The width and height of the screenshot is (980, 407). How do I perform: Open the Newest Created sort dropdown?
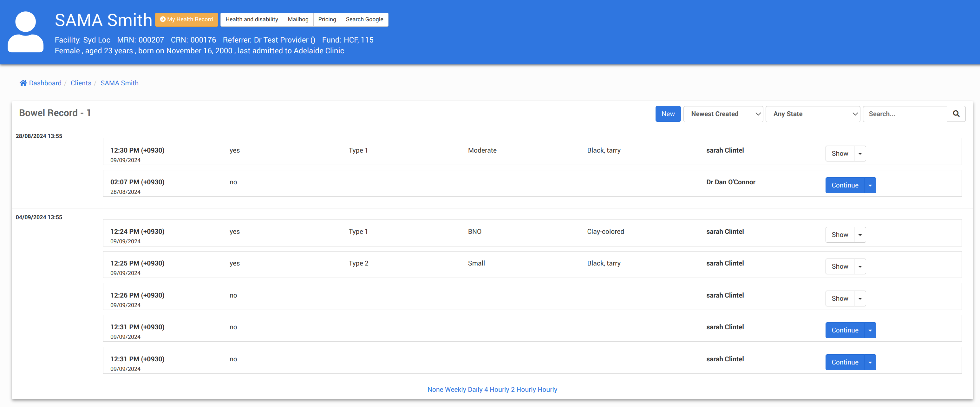pyautogui.click(x=723, y=114)
